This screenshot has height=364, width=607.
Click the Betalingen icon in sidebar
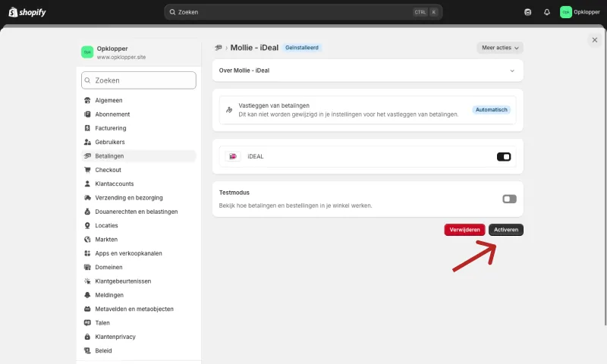[x=87, y=156]
